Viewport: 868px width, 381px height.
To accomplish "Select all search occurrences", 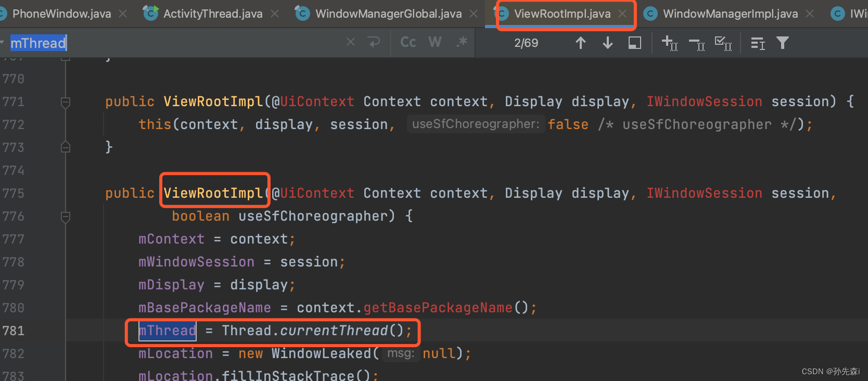I will (x=723, y=43).
